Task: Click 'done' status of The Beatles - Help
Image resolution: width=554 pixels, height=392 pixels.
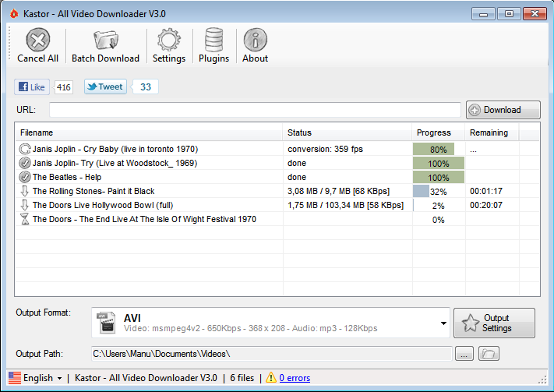Action: coord(297,177)
